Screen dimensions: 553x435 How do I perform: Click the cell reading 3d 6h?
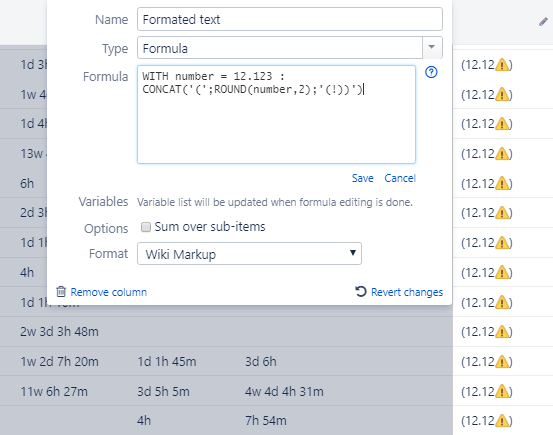pos(261,362)
